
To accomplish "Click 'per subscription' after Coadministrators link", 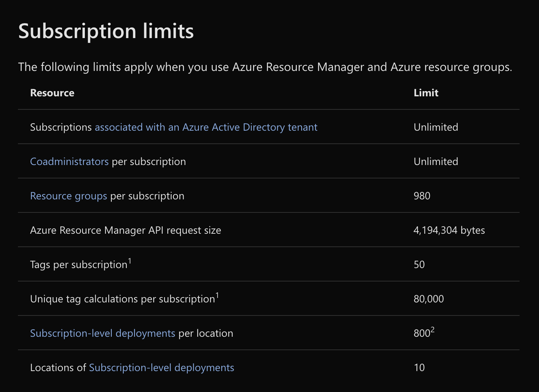I will [x=149, y=162].
